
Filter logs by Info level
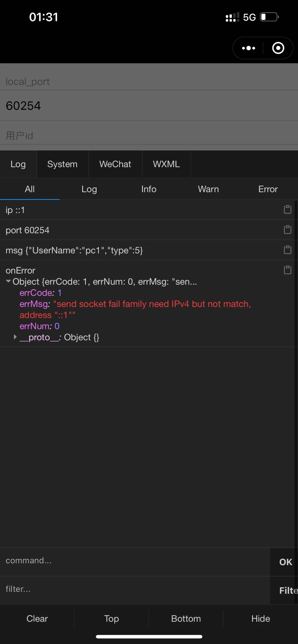tap(149, 189)
